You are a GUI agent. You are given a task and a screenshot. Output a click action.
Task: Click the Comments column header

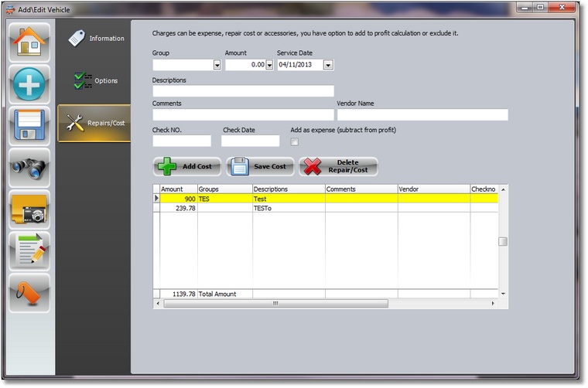tap(361, 189)
